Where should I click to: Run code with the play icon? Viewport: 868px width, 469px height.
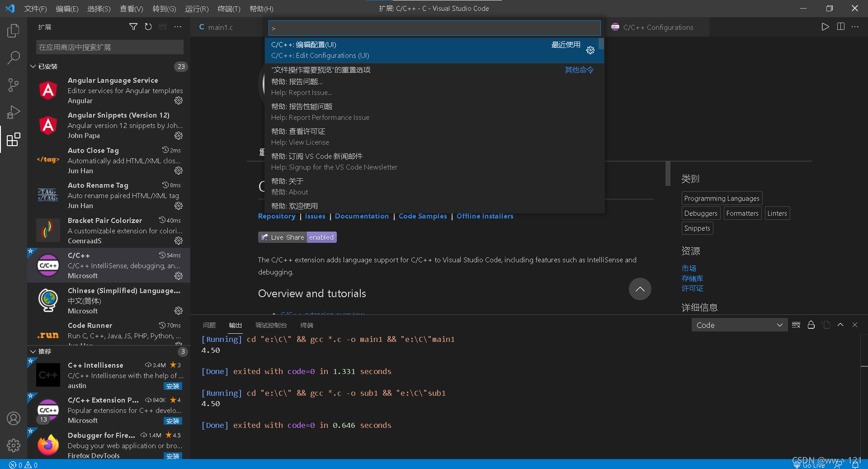click(825, 27)
